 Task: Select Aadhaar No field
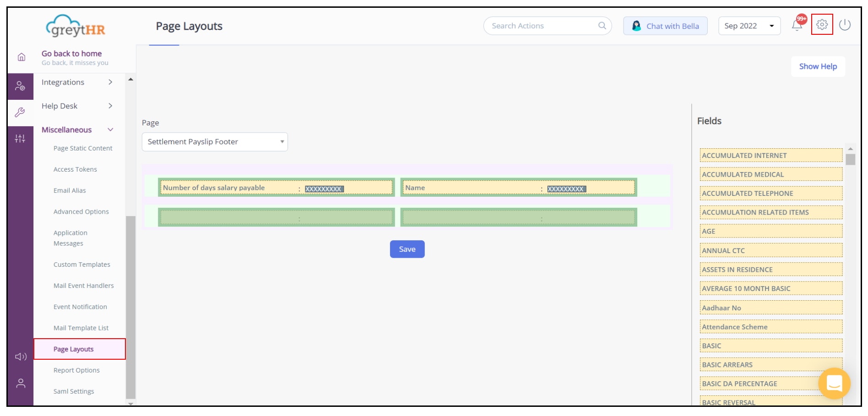(x=771, y=308)
